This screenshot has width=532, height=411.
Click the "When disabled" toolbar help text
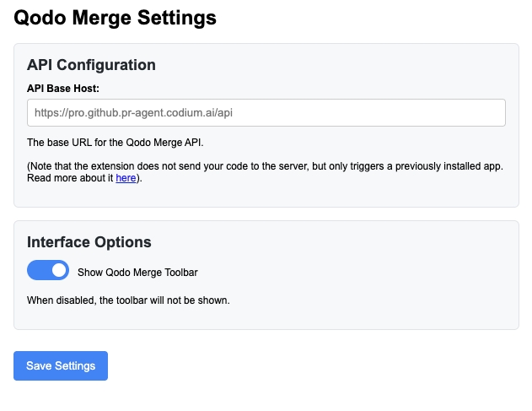pyautogui.click(x=128, y=300)
